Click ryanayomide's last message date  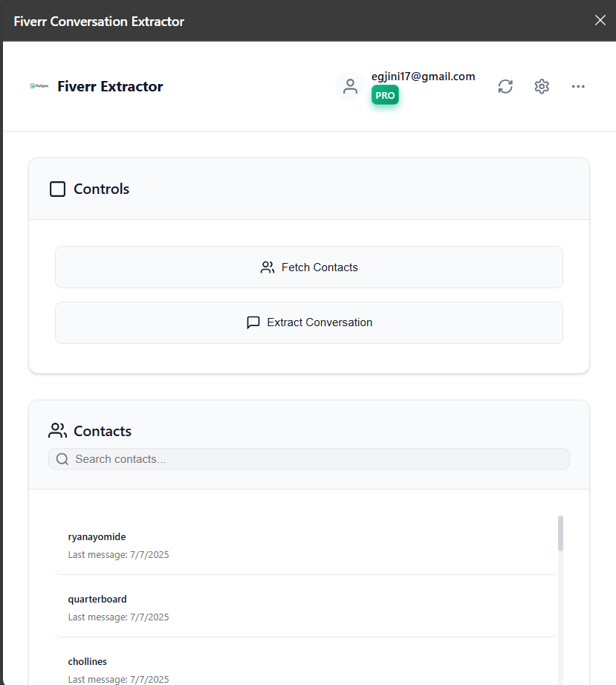[x=118, y=555]
